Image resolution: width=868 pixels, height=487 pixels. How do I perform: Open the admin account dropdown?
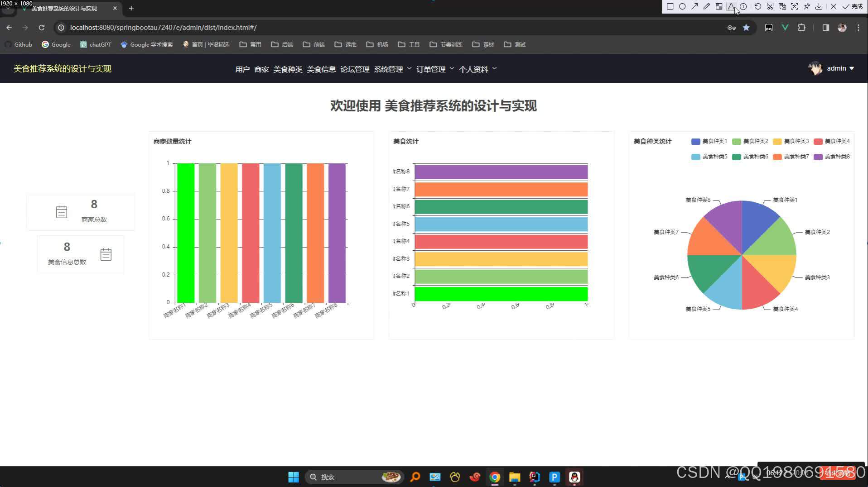pyautogui.click(x=838, y=68)
